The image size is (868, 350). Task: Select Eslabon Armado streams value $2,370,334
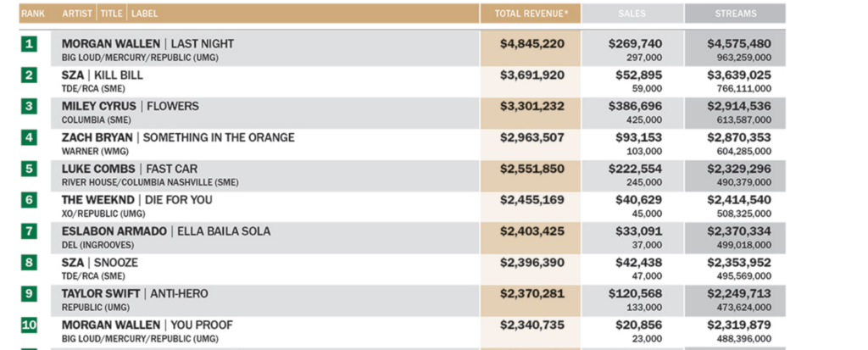[x=739, y=231]
